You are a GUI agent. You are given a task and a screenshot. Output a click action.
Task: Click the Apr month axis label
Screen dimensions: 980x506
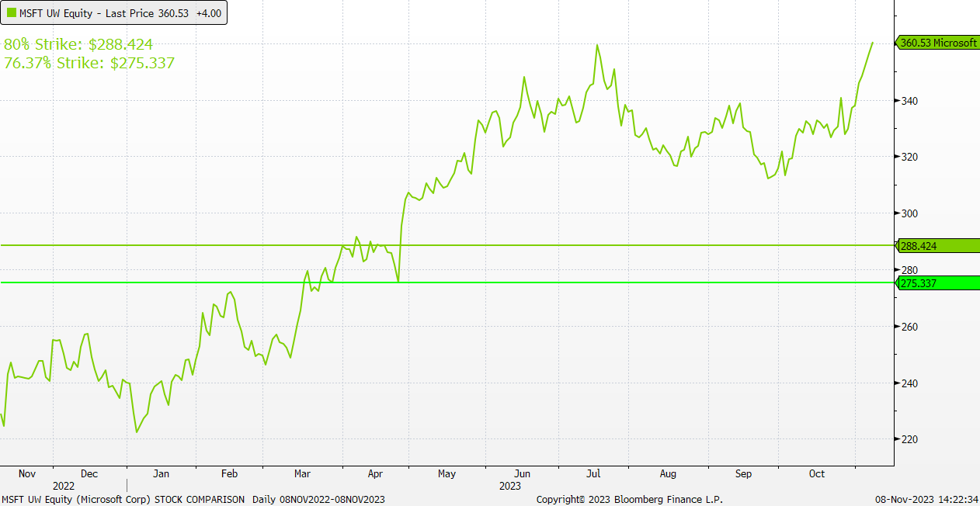(x=376, y=473)
